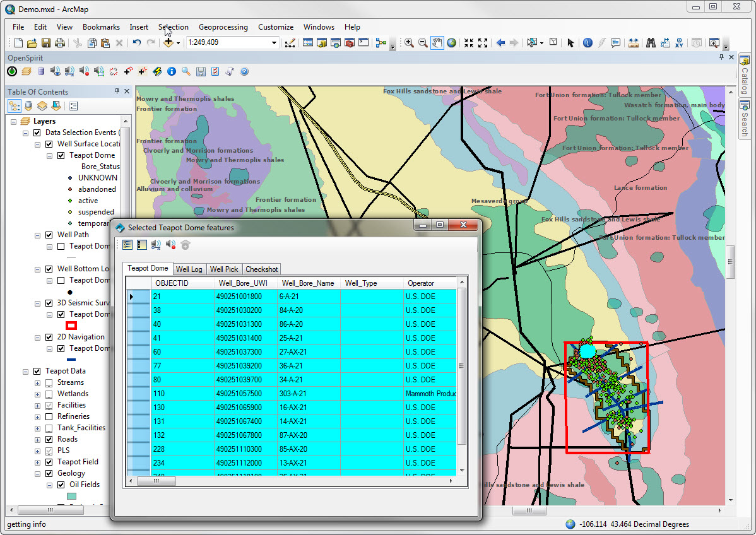Switch to the Well Log tab

189,269
